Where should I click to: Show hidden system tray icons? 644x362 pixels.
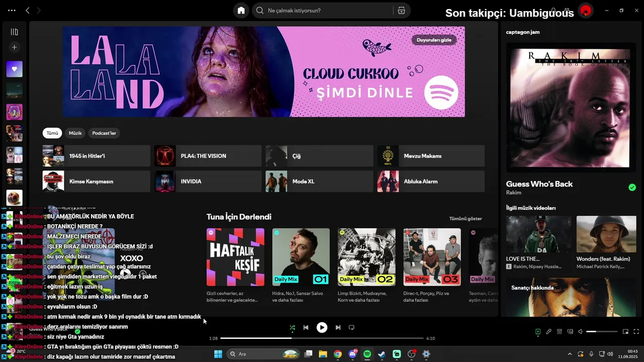570,354
